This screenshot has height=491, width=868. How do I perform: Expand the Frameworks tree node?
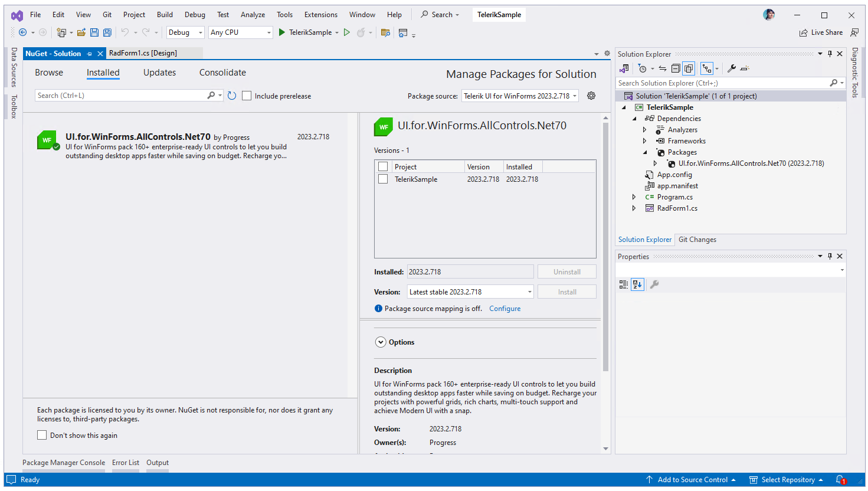(x=644, y=141)
